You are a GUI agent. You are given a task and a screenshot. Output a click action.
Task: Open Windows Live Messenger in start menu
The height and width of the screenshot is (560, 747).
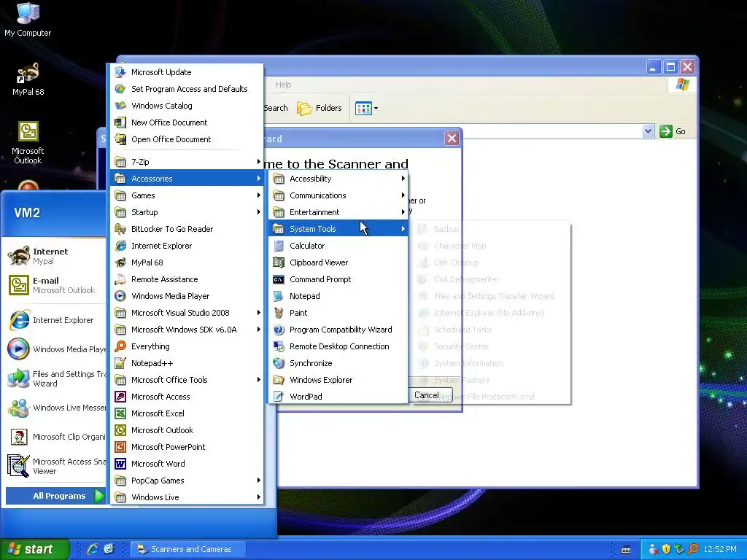click(55, 408)
